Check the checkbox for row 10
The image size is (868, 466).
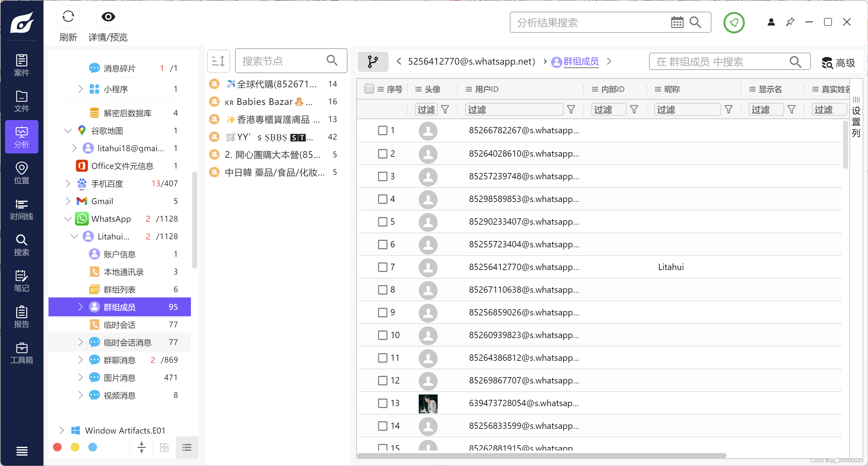point(382,335)
